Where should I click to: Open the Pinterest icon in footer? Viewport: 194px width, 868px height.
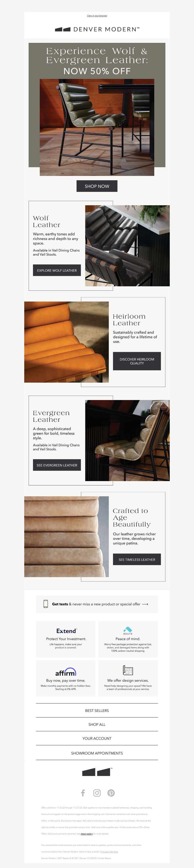111,793
